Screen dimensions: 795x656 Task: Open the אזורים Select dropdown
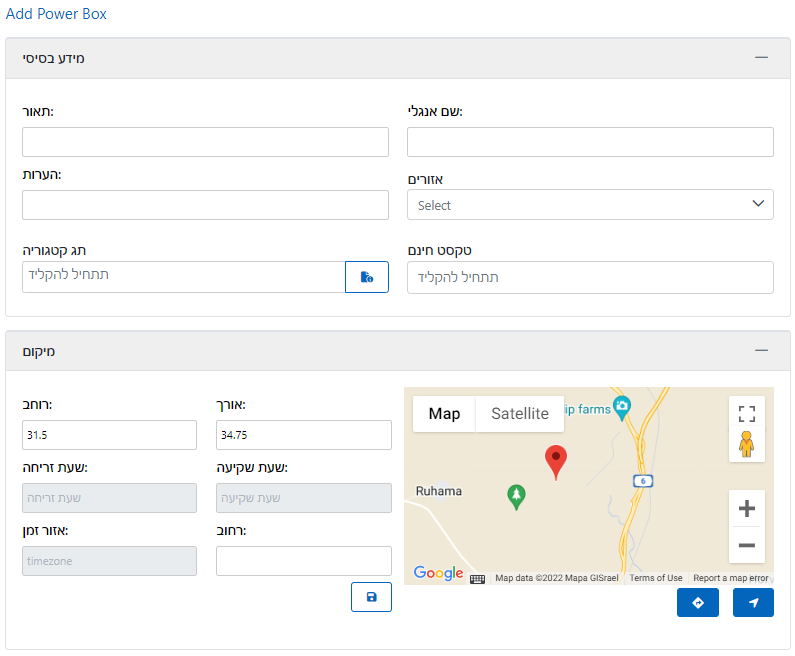590,205
